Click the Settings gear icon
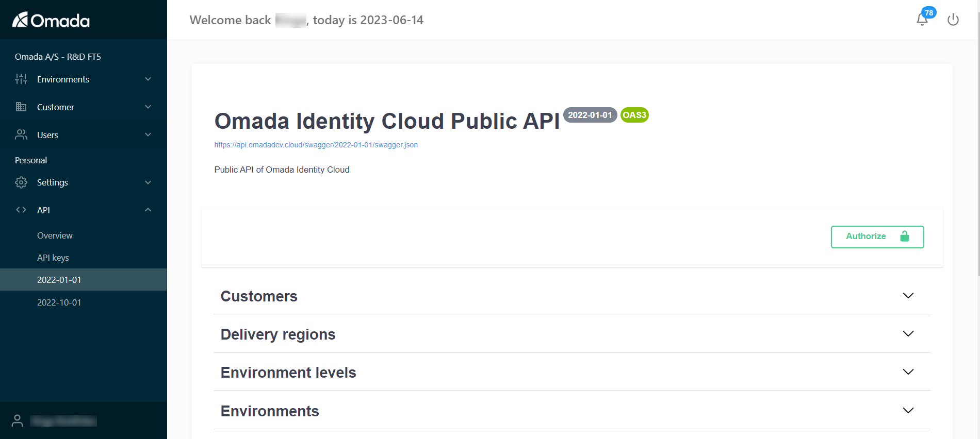 click(x=21, y=182)
